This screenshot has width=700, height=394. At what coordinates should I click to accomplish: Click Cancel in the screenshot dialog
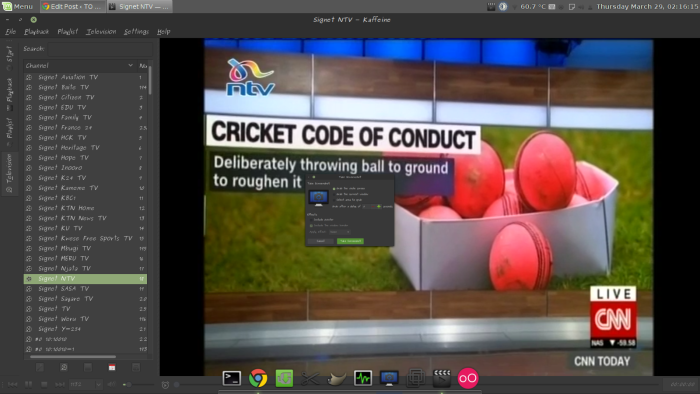(x=321, y=241)
